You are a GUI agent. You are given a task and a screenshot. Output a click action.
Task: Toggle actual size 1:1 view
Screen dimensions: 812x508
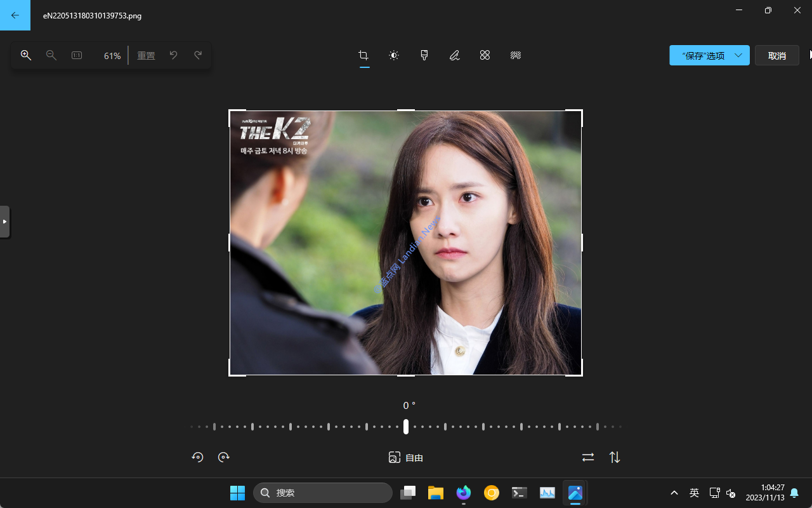[77, 55]
